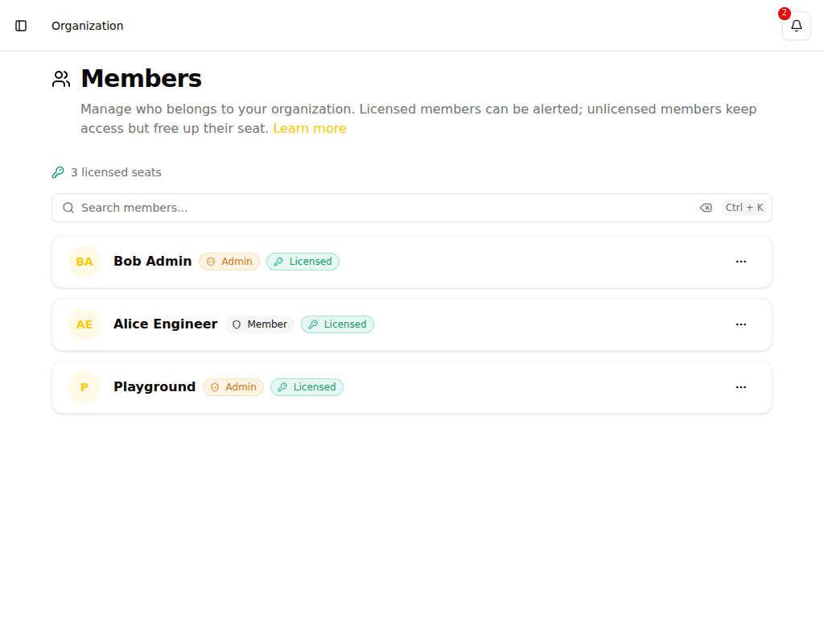Click the BA avatar
This screenshot has height=644, width=824.
click(84, 262)
